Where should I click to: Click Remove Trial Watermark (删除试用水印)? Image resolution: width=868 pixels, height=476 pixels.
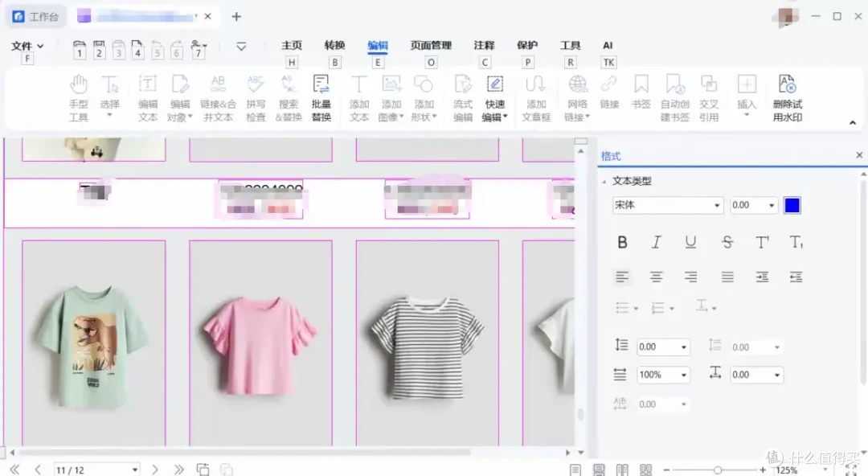(x=787, y=98)
